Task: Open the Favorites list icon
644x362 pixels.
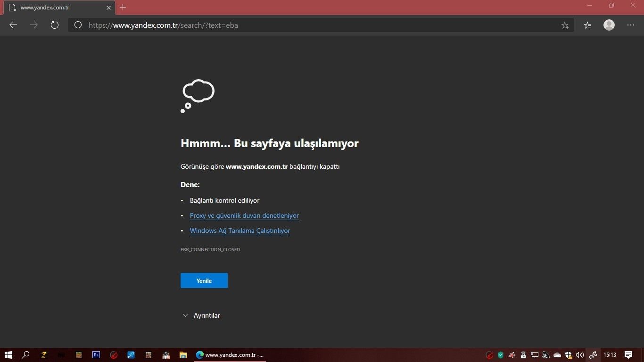Action: click(x=587, y=25)
